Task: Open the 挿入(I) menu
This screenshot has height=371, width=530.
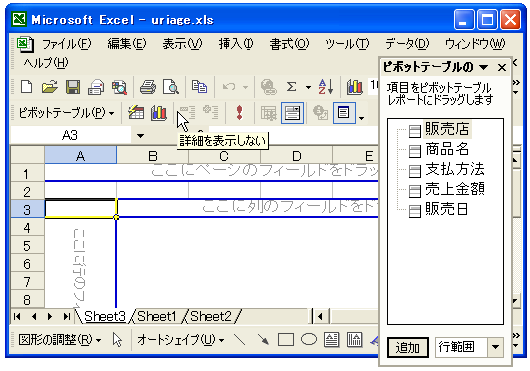Action: 236,44
